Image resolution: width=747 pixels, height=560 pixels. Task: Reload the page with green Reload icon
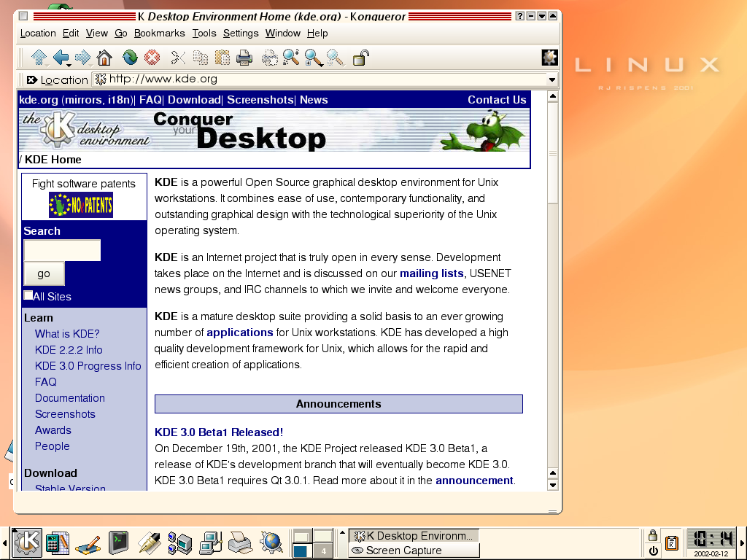(x=130, y=58)
